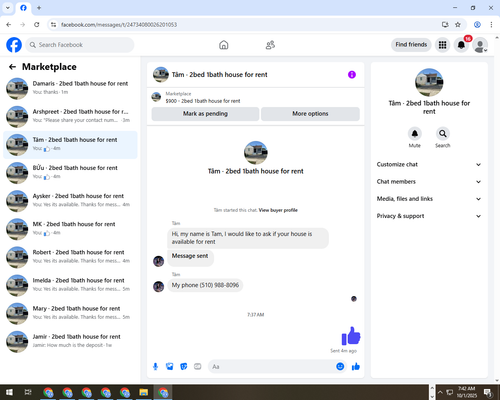Open Aysker conversation
500x400 pixels.
(70, 201)
